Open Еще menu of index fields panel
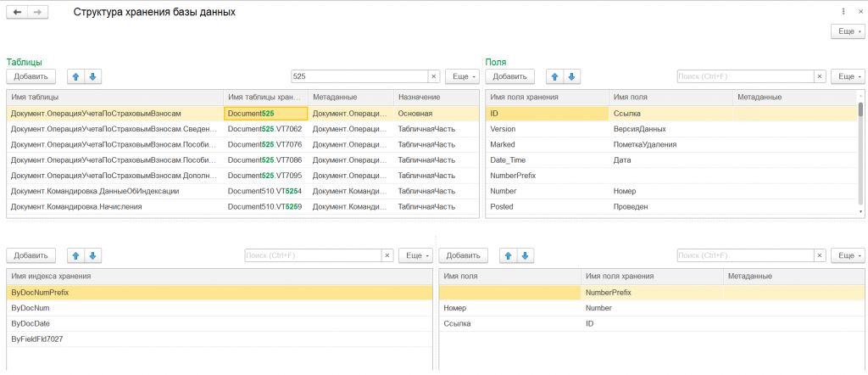Image resolution: width=868 pixels, height=375 pixels. 848,255
